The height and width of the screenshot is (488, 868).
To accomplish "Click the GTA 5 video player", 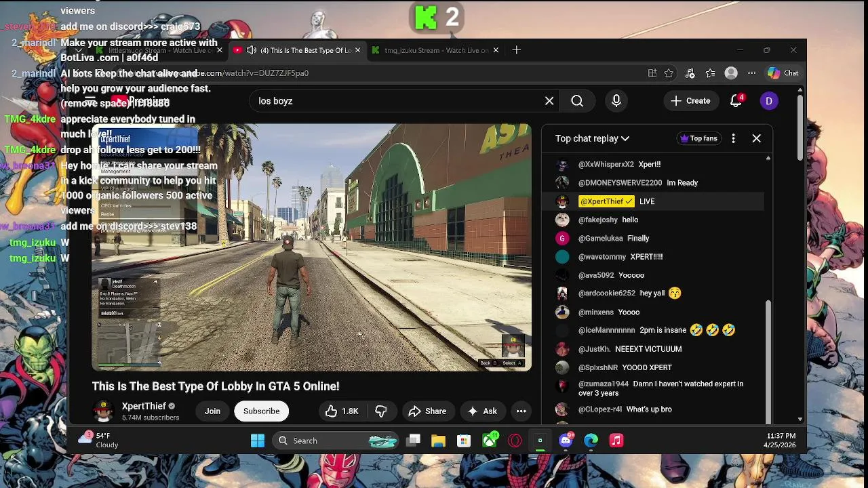I will click(x=312, y=247).
